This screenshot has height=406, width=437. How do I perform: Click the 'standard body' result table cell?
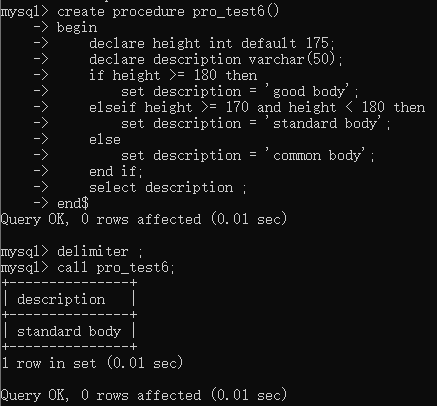tap(69, 331)
